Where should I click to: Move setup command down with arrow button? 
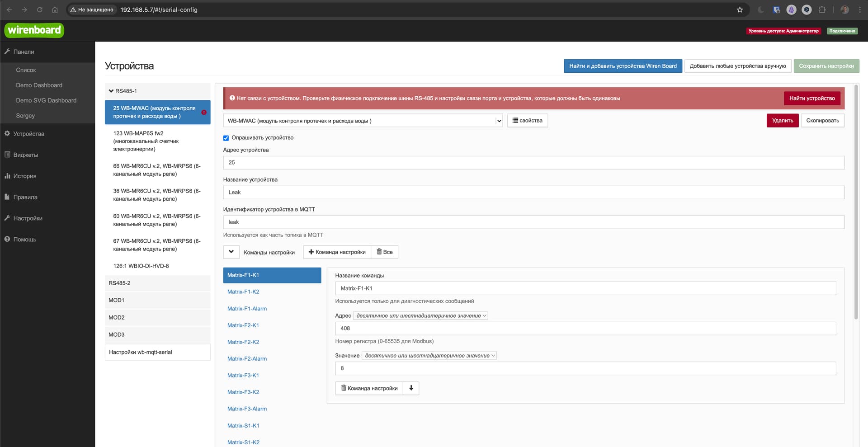click(411, 388)
